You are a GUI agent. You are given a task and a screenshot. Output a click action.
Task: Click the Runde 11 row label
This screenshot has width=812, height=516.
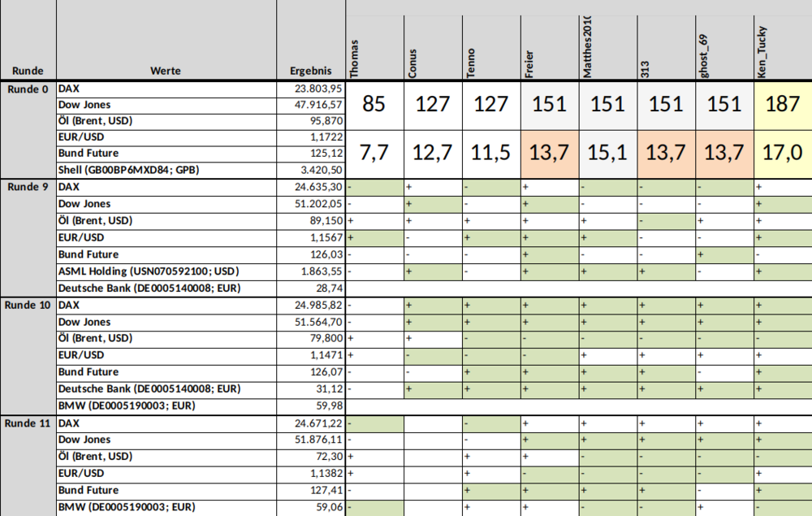[x=28, y=423]
